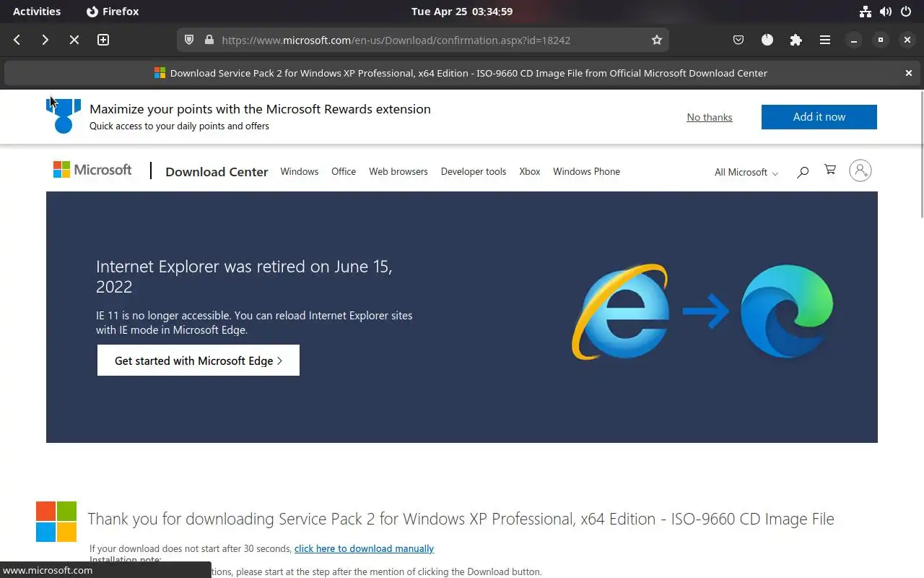Viewport: 924px width, 578px height.
Task: Click the Add it now button
Action: pyautogui.click(x=819, y=117)
